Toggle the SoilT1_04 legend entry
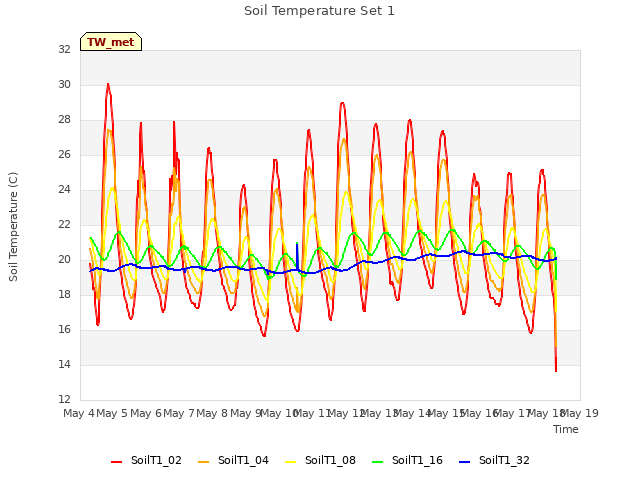This screenshot has height=480, width=640. tap(233, 460)
